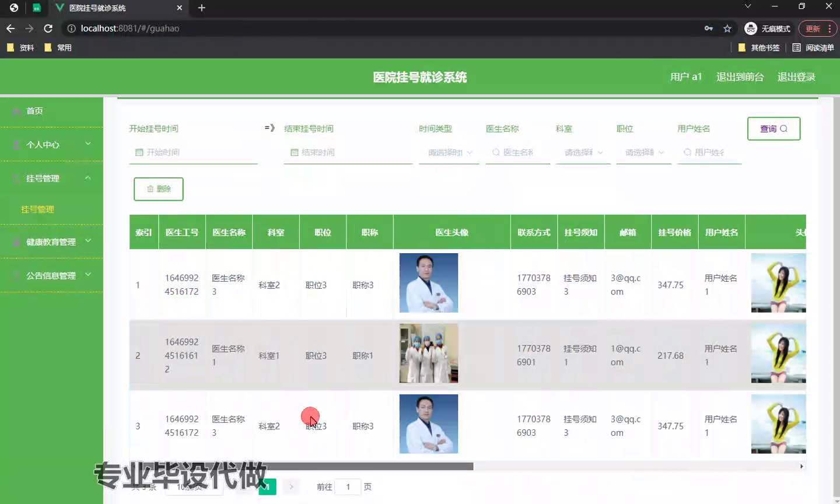Click the scrollbar right arrow
Image resolution: width=840 pixels, height=504 pixels.
pyautogui.click(x=801, y=466)
